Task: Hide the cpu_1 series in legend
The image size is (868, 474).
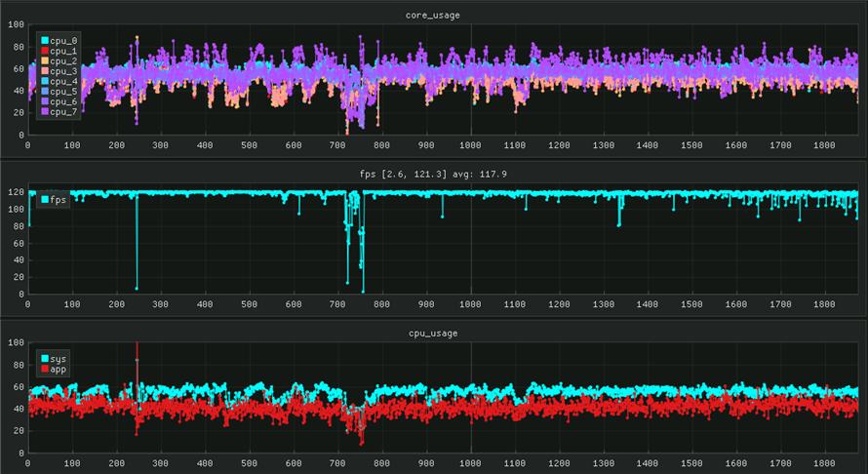Action: pos(62,51)
